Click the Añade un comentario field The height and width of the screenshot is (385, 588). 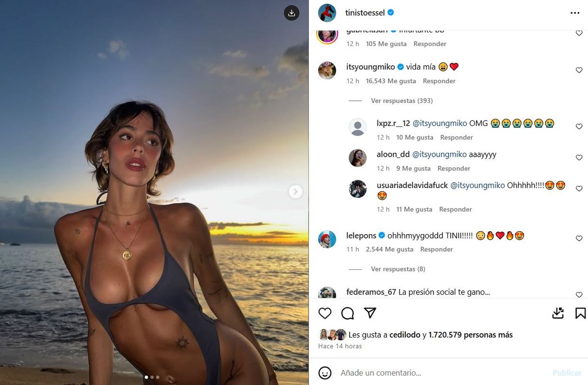(441, 373)
